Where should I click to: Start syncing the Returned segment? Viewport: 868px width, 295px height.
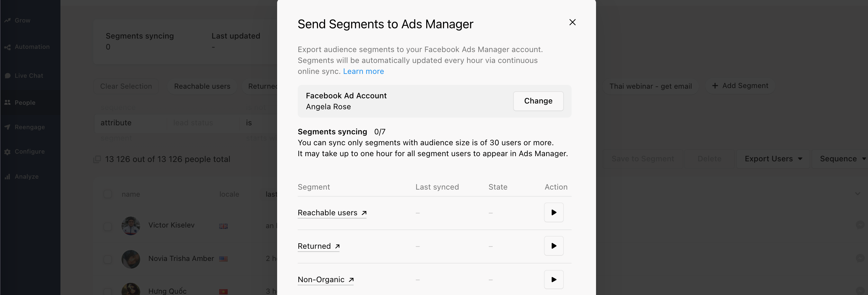coord(554,246)
